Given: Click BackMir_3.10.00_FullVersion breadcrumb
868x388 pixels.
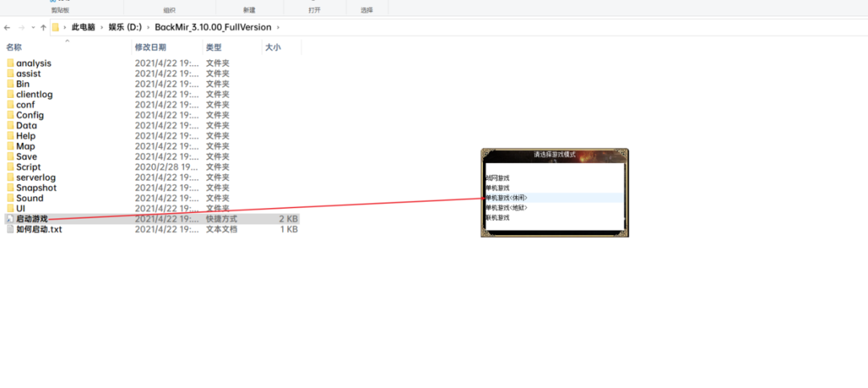Looking at the screenshot, I should coord(213,27).
